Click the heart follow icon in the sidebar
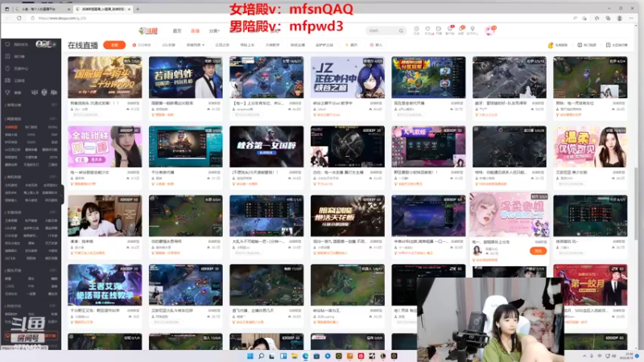This screenshot has height=362, width=644. pos(7,44)
